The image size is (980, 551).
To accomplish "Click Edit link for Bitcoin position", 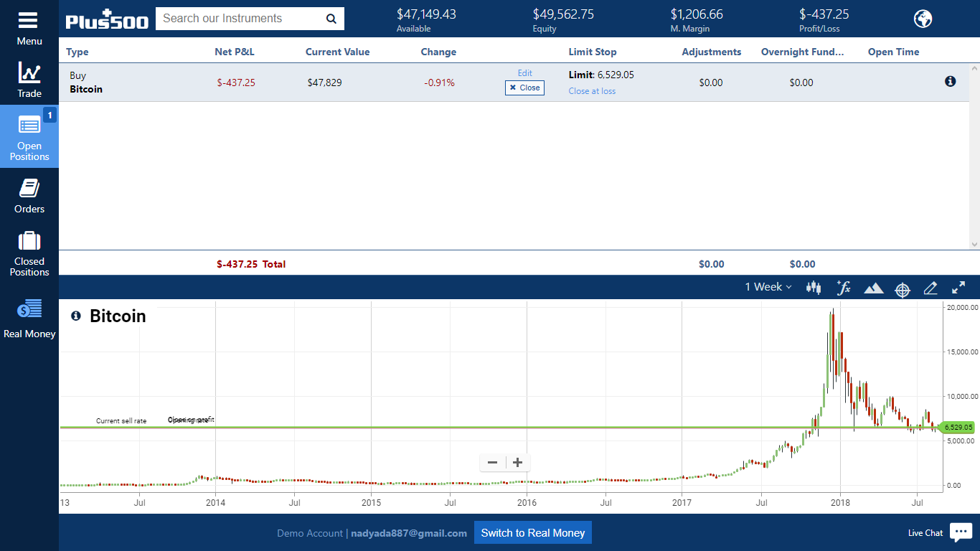I will point(525,73).
